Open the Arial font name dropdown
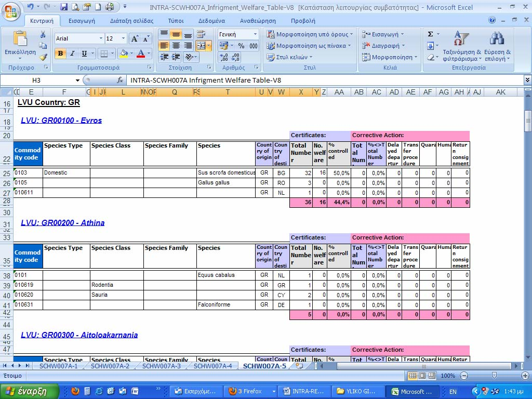The image size is (532, 399). [101, 38]
